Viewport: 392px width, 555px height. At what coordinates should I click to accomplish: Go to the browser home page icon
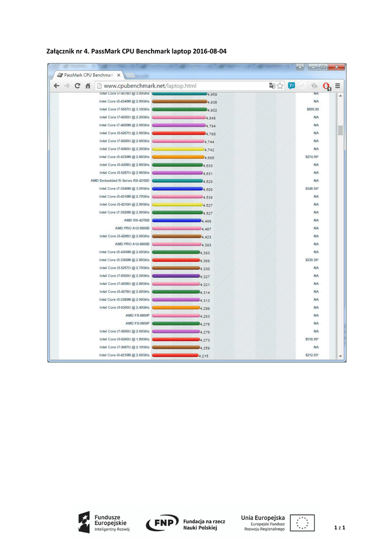[88, 86]
